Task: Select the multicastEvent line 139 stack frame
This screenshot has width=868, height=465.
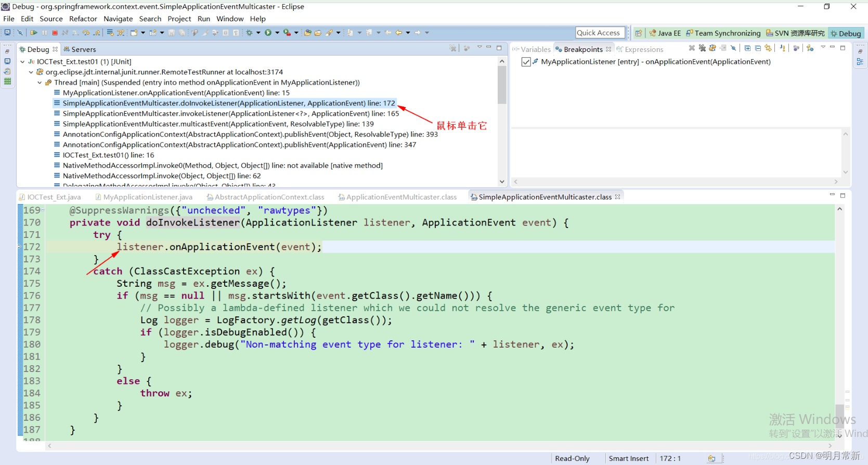Action: pyautogui.click(x=214, y=124)
